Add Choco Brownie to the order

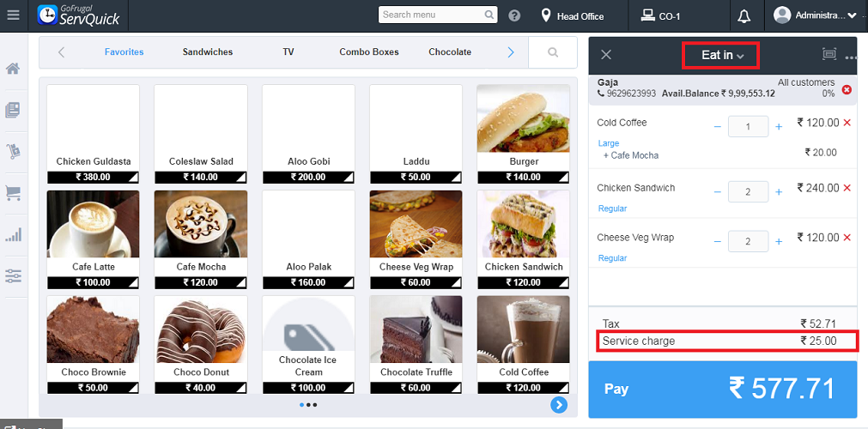(x=93, y=344)
